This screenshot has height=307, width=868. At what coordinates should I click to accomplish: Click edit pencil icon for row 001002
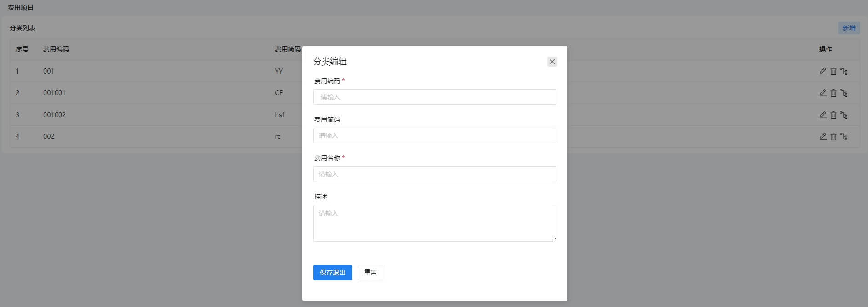coord(823,115)
